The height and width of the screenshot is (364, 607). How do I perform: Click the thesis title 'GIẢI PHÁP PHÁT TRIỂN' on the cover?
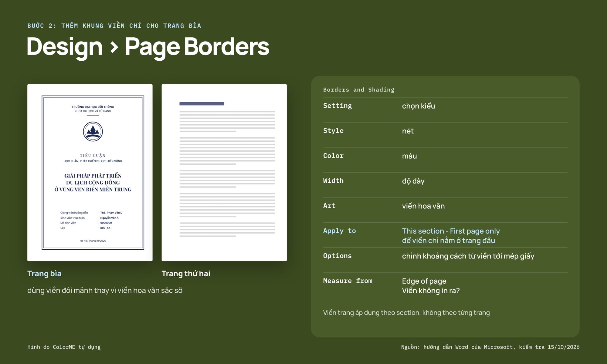pyautogui.click(x=93, y=176)
